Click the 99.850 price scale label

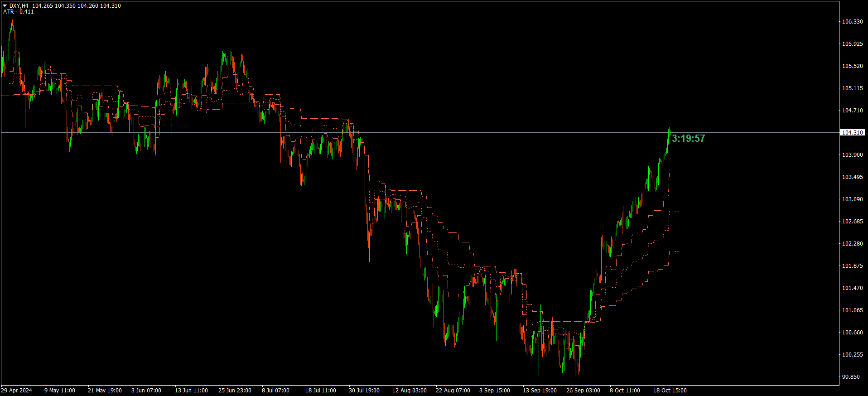tap(851, 377)
